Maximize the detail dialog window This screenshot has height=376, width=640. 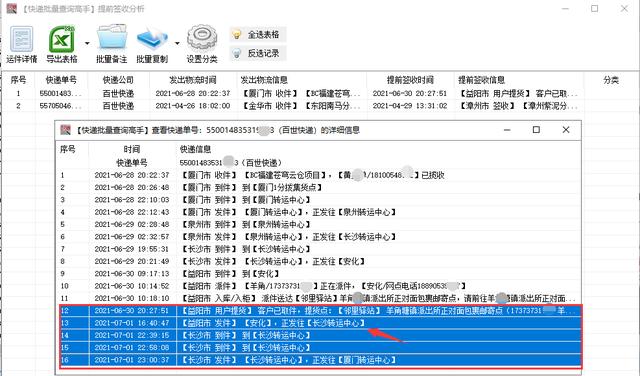point(536,130)
